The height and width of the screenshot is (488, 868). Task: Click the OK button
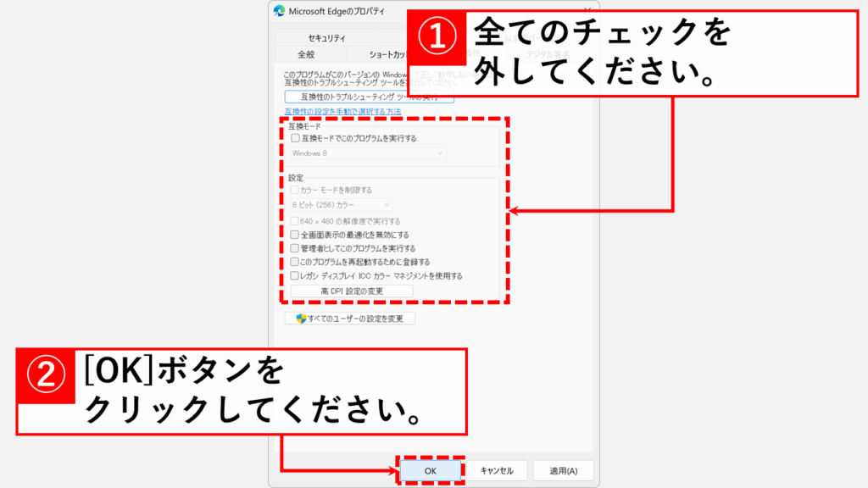click(x=431, y=471)
